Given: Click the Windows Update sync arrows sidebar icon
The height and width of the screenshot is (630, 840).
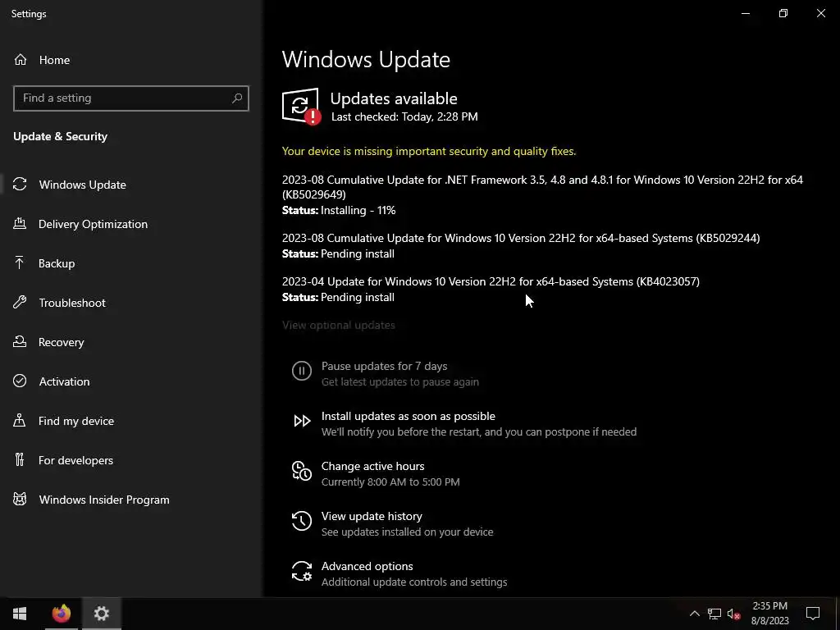Looking at the screenshot, I should click(20, 185).
